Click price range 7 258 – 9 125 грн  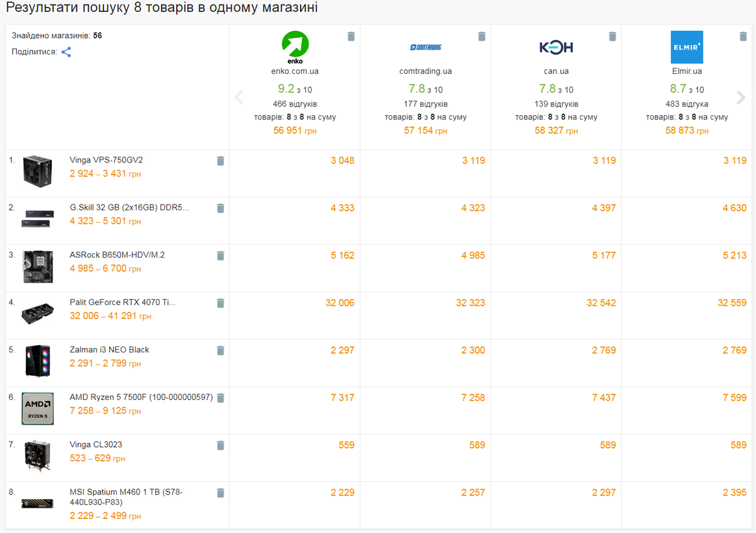[105, 411]
